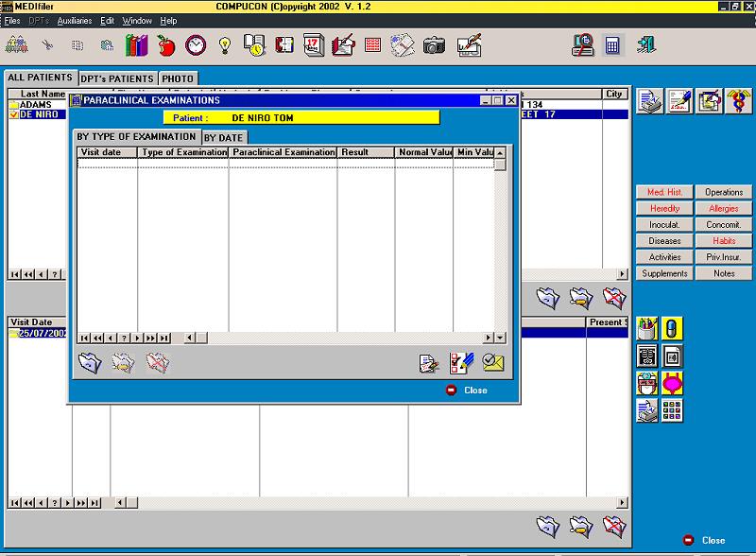The width and height of the screenshot is (756, 556).
Task: Click the printer icon below surgeon icon
Action: 646,411
